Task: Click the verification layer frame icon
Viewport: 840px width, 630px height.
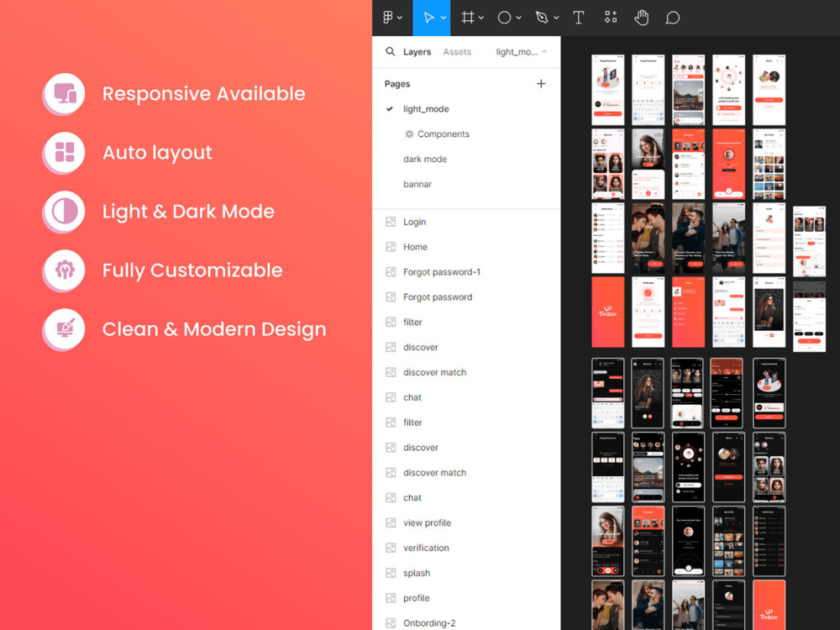Action: (x=391, y=548)
